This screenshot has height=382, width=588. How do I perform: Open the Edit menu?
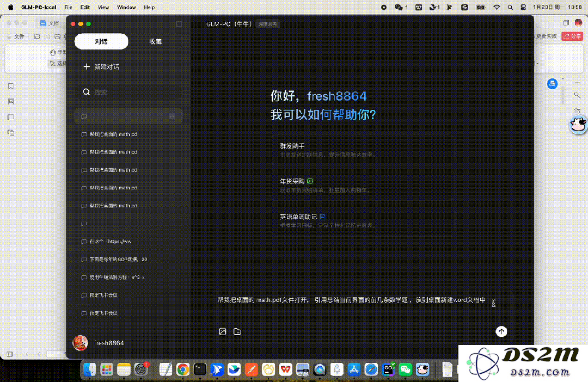tap(85, 7)
